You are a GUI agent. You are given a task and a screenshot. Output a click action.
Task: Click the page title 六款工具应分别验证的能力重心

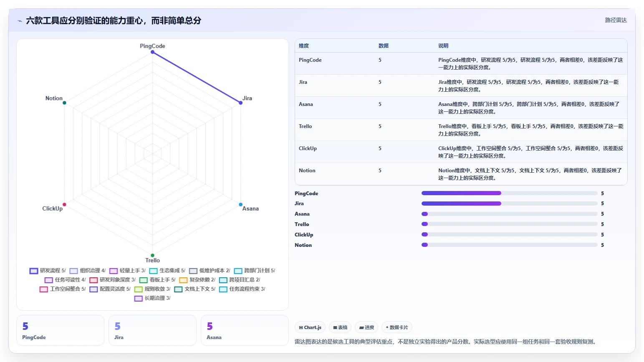coord(113,20)
